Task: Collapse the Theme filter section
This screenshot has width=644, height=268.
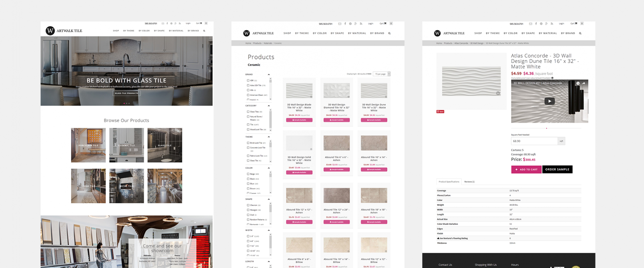Action: [269, 137]
